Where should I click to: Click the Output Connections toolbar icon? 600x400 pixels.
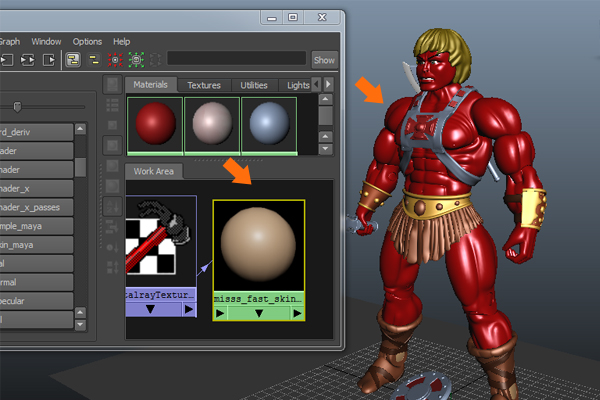point(49,60)
